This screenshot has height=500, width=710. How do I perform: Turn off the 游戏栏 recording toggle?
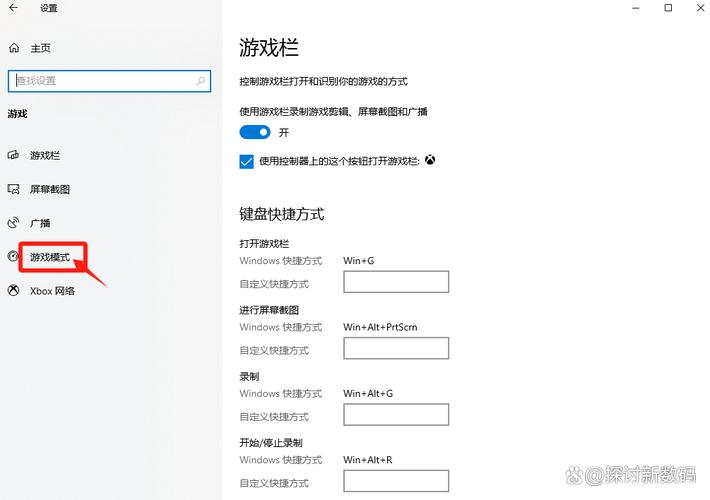point(255,132)
